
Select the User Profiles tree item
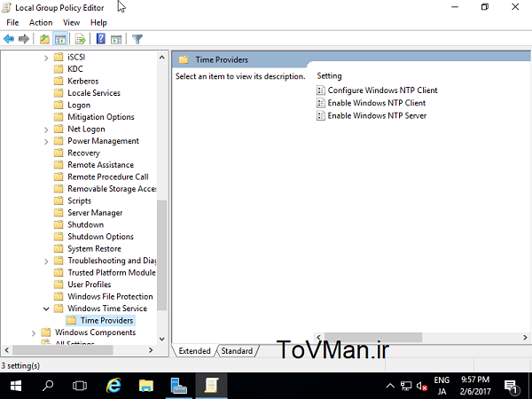click(90, 285)
